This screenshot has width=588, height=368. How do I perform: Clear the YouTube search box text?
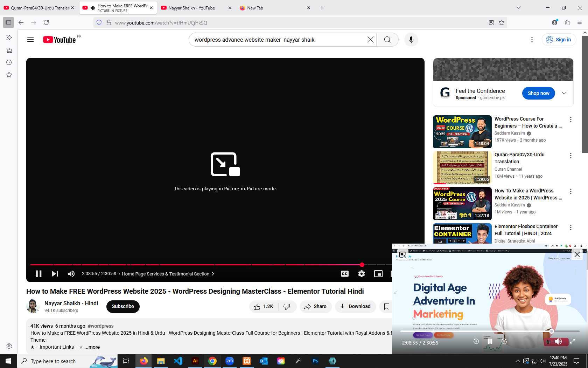point(370,40)
